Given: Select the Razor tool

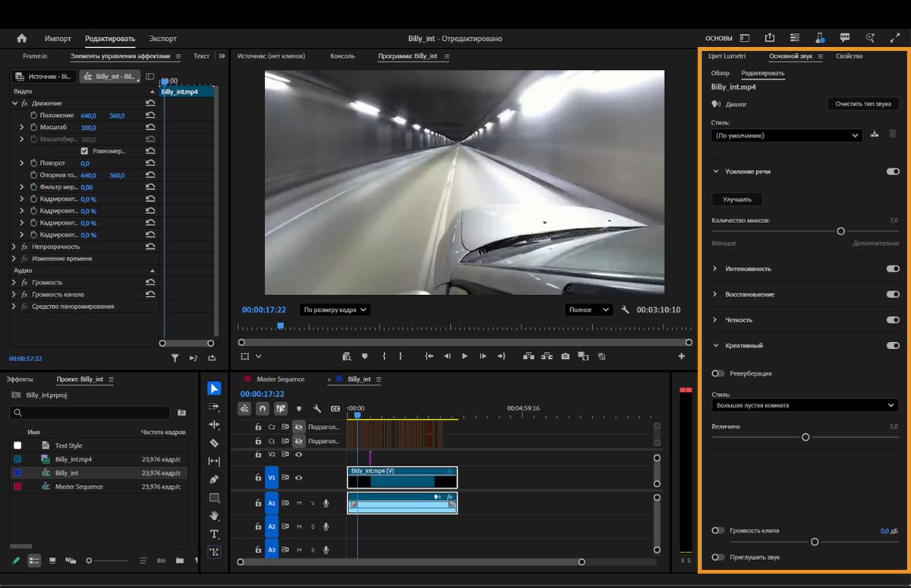Looking at the screenshot, I should [214, 442].
